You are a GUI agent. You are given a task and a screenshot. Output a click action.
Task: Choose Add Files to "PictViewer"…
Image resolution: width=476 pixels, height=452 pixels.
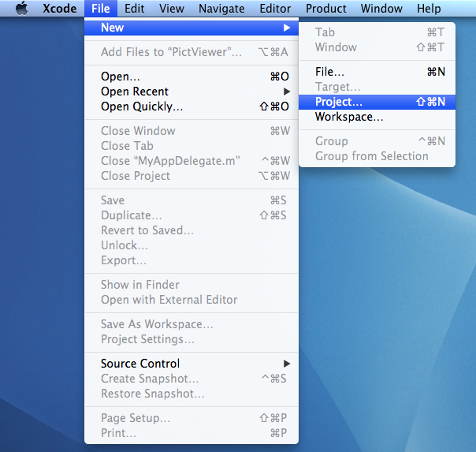(192, 52)
